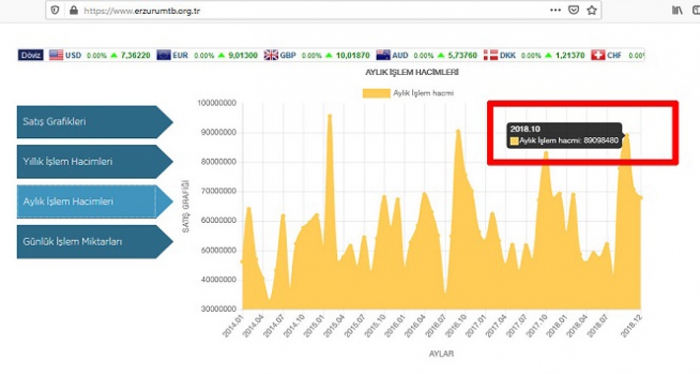
Task: Click the CHF Swiss flag icon
Action: 598,55
